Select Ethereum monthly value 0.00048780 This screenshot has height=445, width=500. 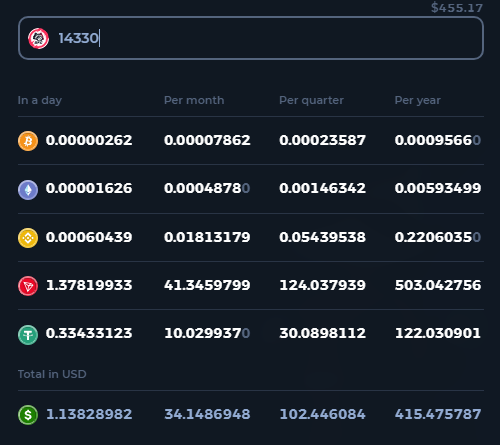point(207,188)
